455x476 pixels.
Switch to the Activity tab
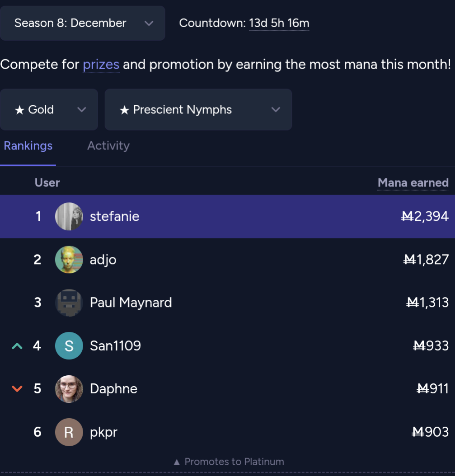pyautogui.click(x=108, y=146)
